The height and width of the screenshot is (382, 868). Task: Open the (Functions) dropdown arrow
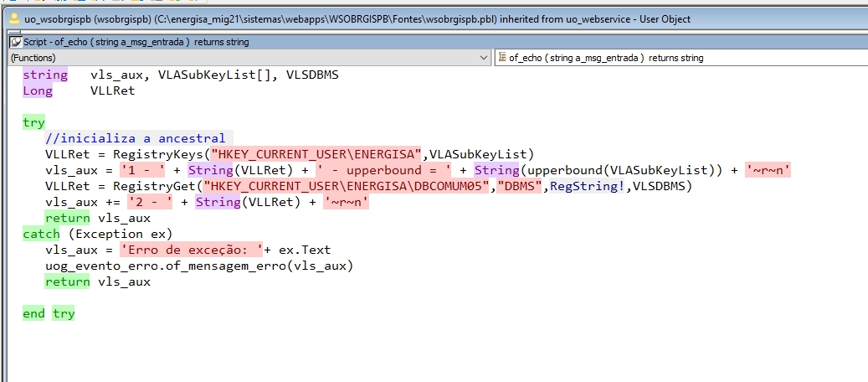(485, 58)
